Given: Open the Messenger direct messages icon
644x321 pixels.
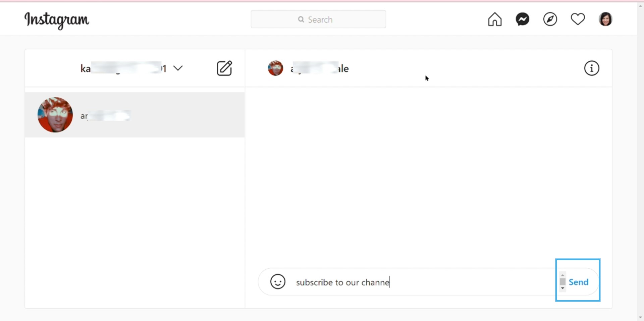Looking at the screenshot, I should 522,19.
